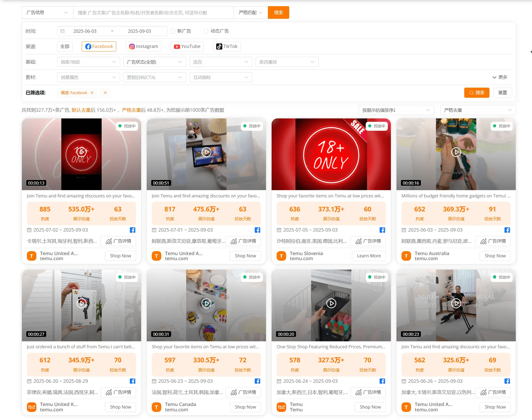Click the 搜索 button with magnifier icon
Viewport: 532px width, 420px height.
477,93
